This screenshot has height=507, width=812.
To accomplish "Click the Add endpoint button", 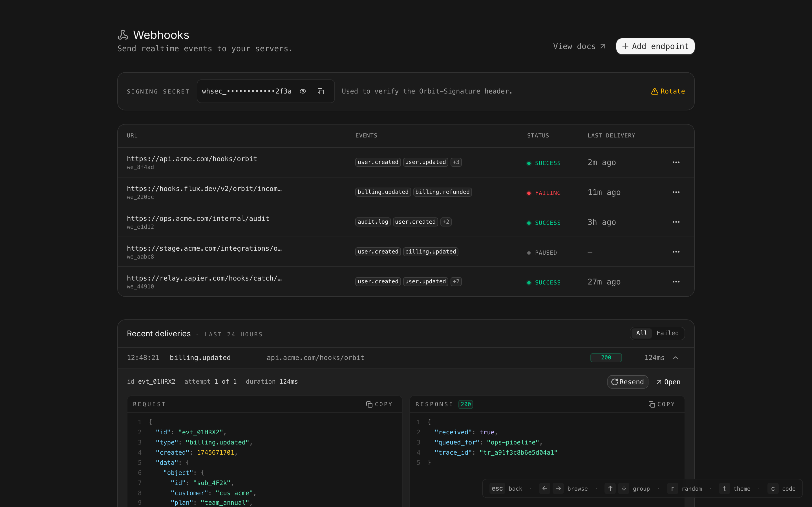I will (x=655, y=46).
